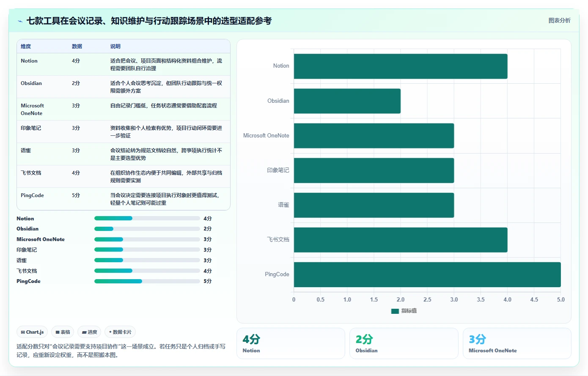Image resolution: width=588 pixels, height=376 pixels.
Task: Click the 飞书文档 progress bar
Action: (147, 271)
